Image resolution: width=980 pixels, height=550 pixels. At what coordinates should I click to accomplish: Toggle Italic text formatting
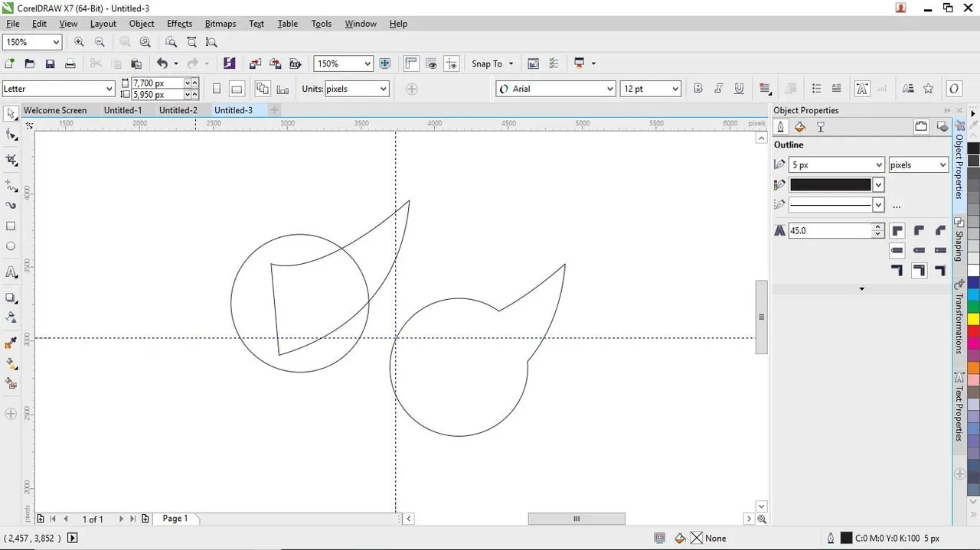coord(718,89)
